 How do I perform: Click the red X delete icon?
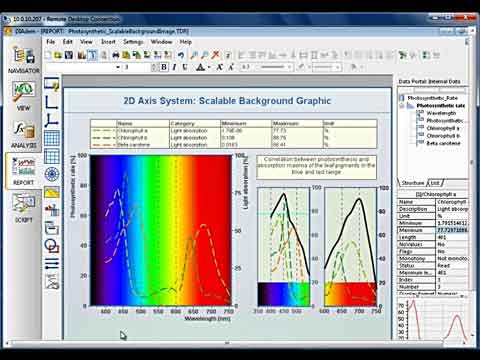point(216,55)
